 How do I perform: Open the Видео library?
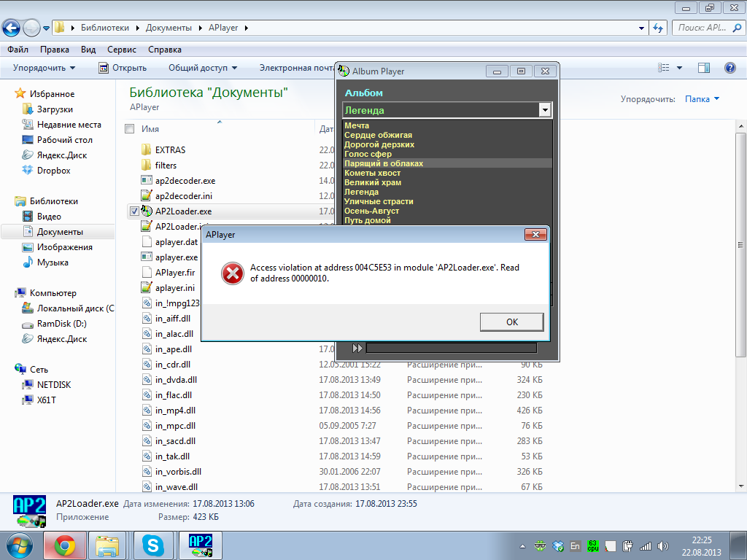49,216
